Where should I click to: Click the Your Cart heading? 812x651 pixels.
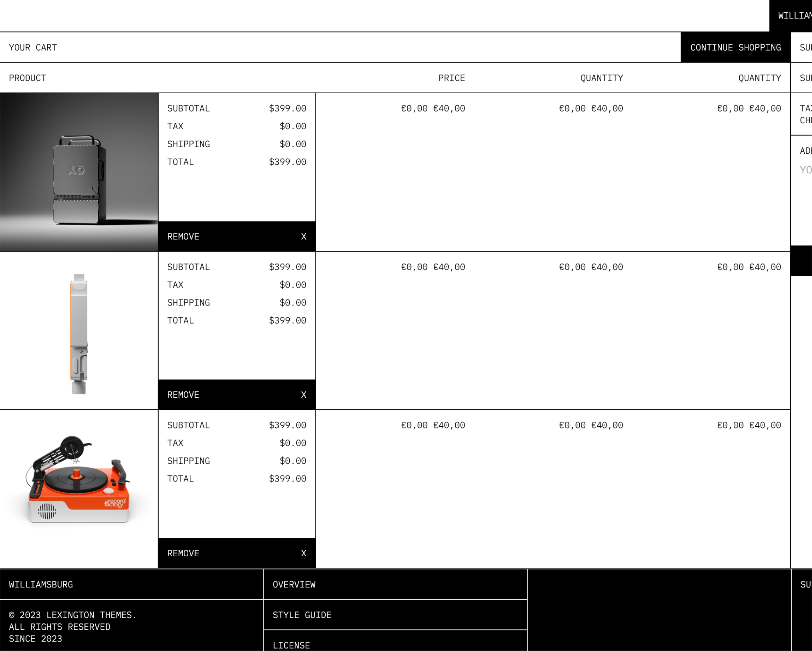point(33,48)
